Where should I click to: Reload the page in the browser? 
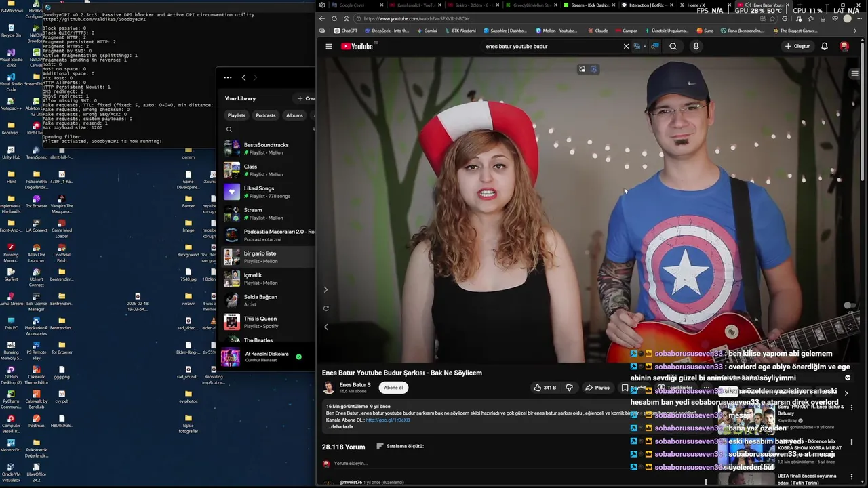[x=334, y=18]
